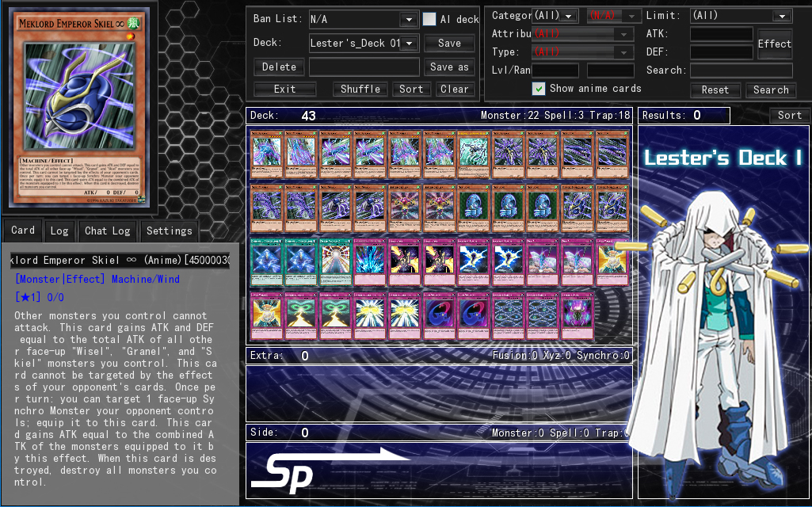The height and width of the screenshot is (507, 812).
Task: Click the Save as button
Action: 449,67
